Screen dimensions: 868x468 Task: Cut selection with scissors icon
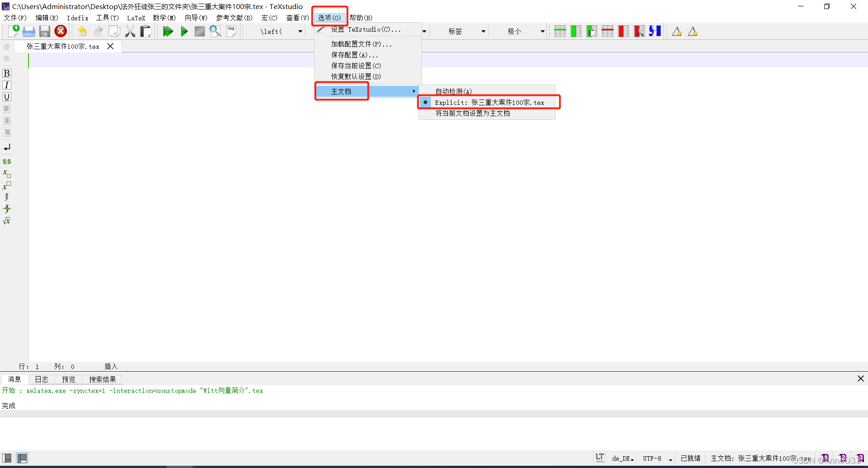tap(130, 31)
